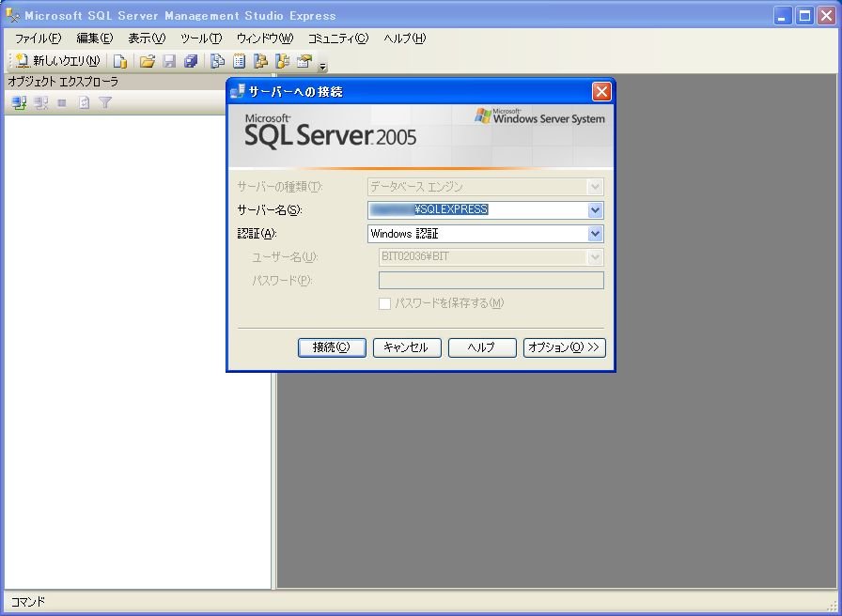The image size is (842, 616).
Task: Click the 接続(C) connect button
Action: 332,347
